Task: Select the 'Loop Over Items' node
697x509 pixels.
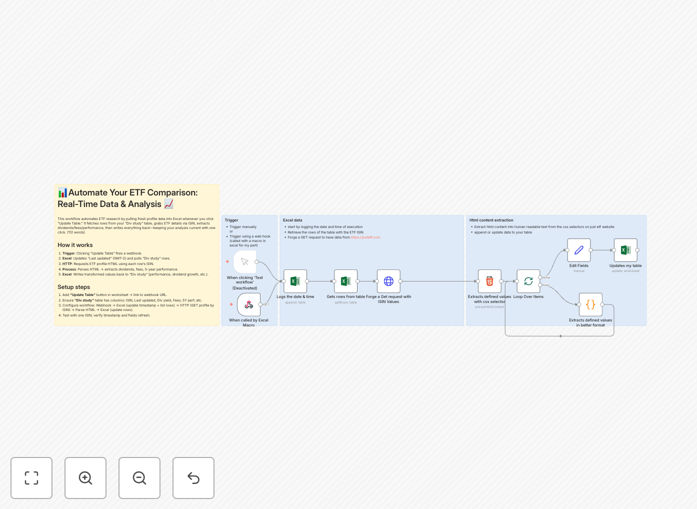Action: 528,281
